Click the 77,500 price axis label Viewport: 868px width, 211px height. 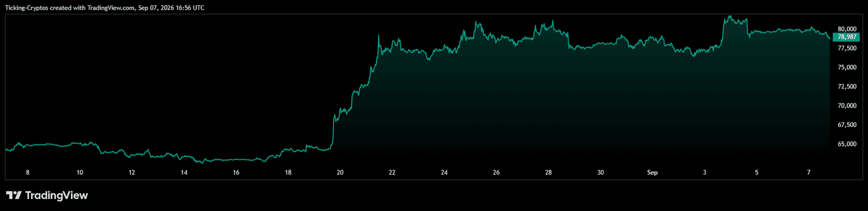tap(847, 48)
